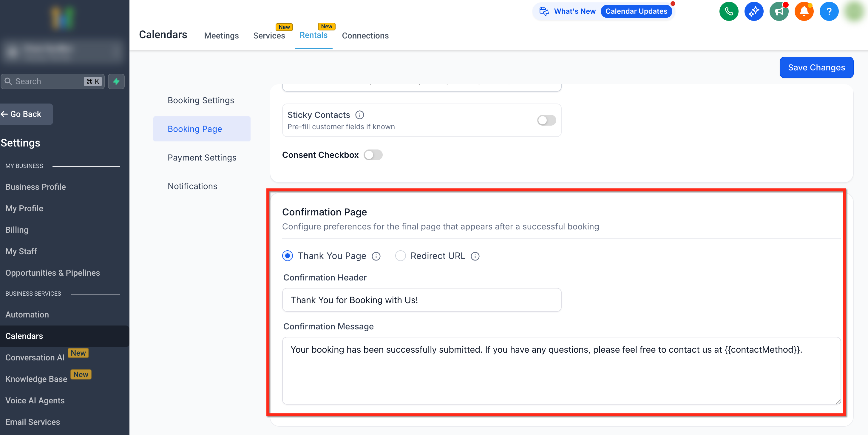
Task: Select the Thank You Page radio button
Action: pyautogui.click(x=288, y=256)
